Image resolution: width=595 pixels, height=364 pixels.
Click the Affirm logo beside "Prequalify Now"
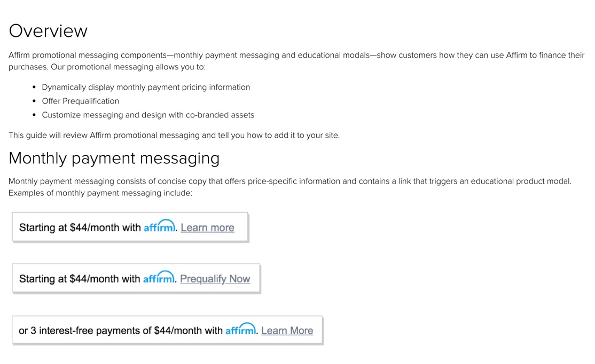click(x=159, y=278)
